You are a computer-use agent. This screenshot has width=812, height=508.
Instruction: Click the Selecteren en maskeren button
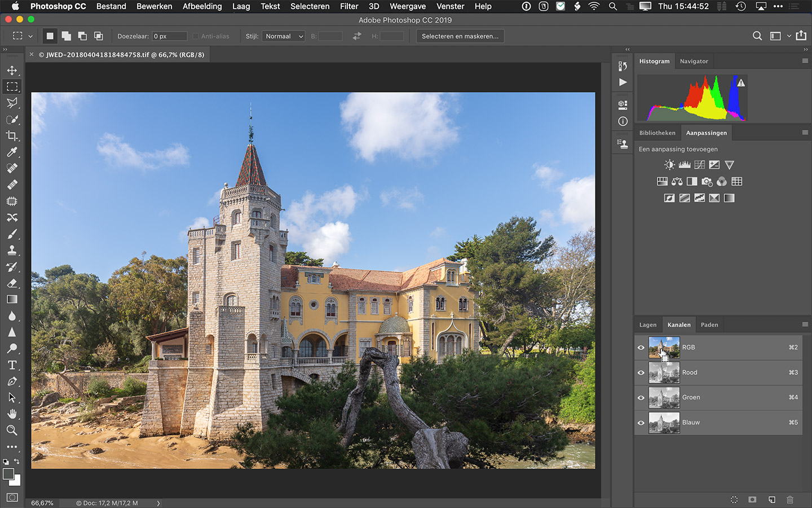[x=460, y=36]
